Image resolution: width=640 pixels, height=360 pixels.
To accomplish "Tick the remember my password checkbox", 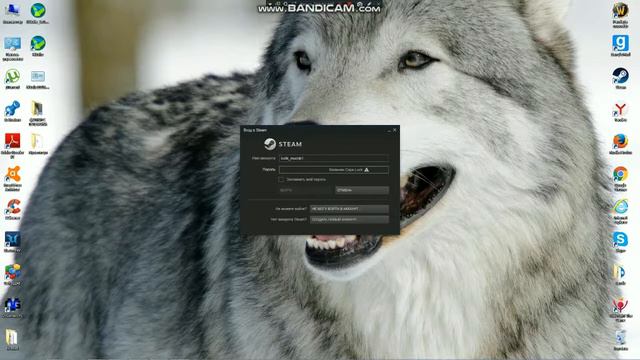I will tap(281, 180).
